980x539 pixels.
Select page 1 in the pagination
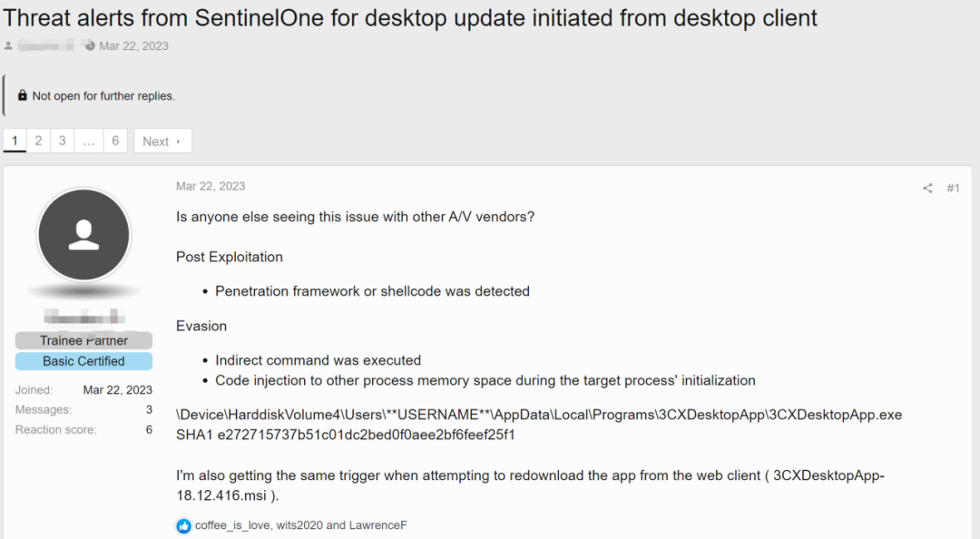point(15,141)
